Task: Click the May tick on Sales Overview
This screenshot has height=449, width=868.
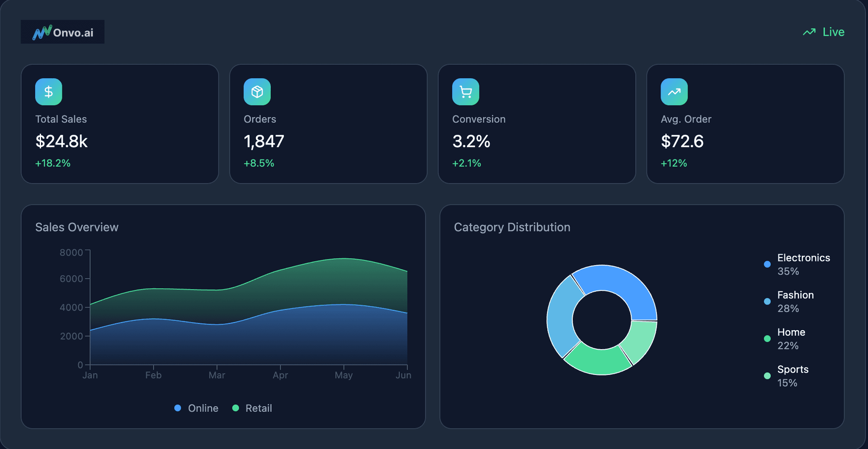Action: 344,375
